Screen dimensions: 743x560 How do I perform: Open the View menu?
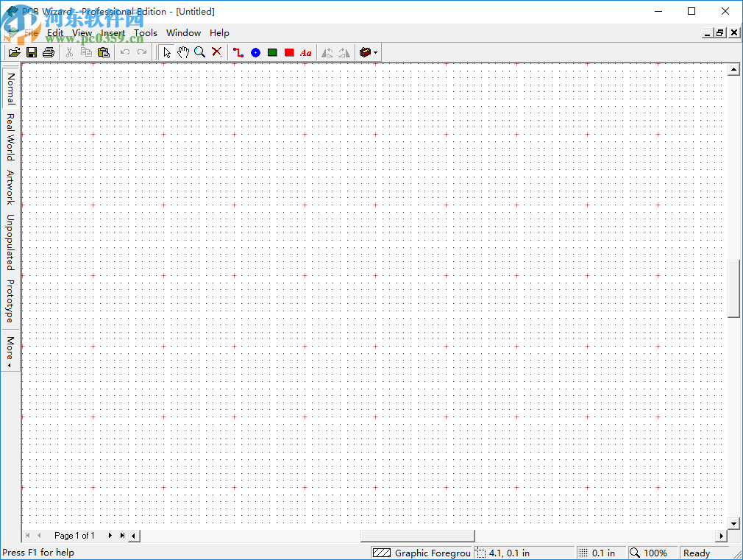[x=82, y=32]
